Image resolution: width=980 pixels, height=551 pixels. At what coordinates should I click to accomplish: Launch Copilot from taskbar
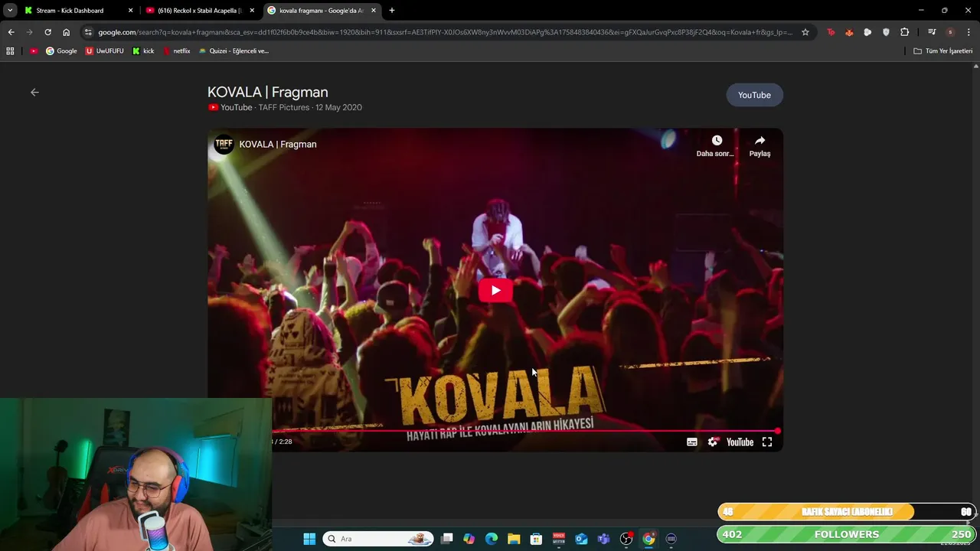[469, 539]
